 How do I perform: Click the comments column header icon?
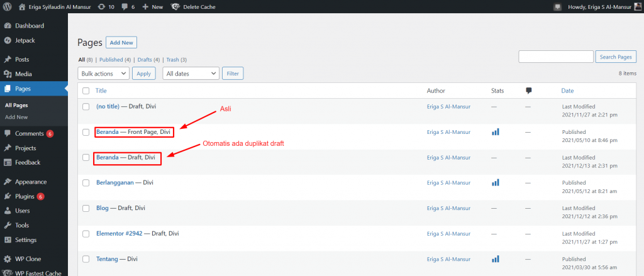coord(529,91)
